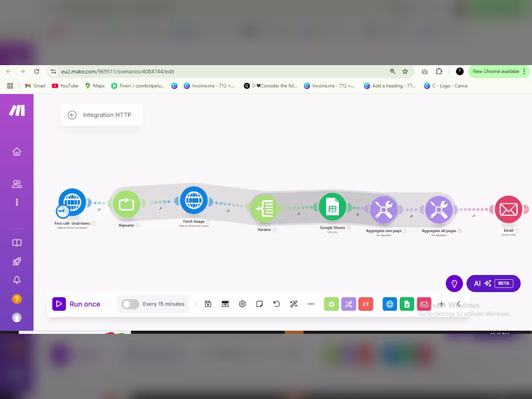
Task: Open Chrome extensions puzzle icon
Action: [x=439, y=71]
